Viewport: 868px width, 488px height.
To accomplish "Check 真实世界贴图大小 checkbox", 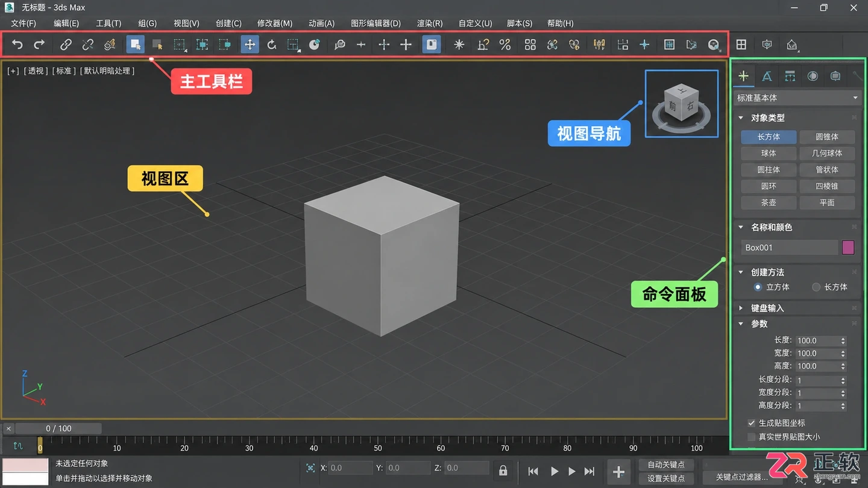I will click(x=751, y=437).
